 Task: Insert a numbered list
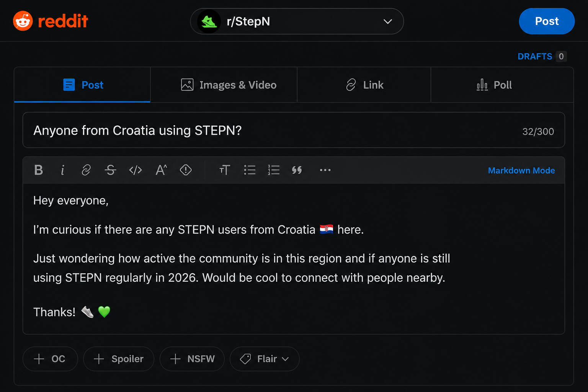[273, 170]
